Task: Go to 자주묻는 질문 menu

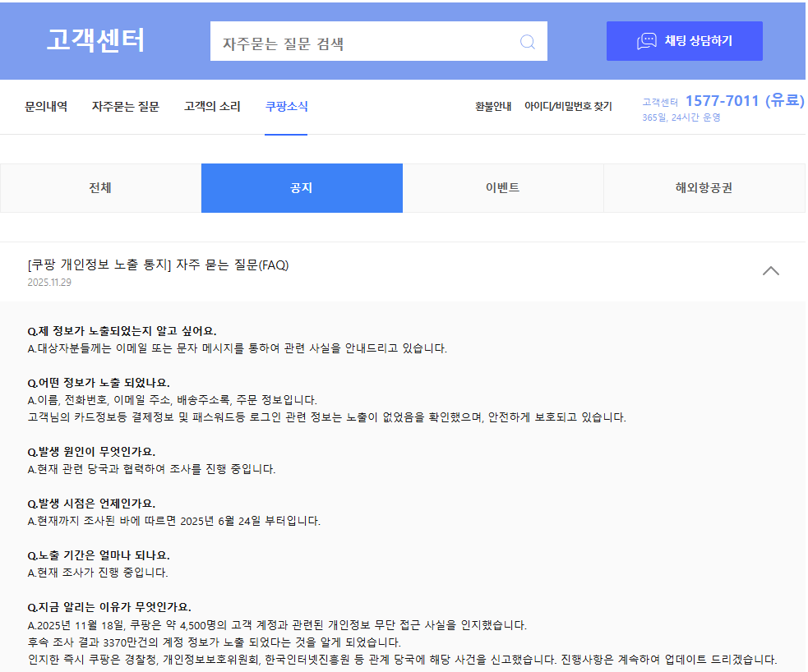Action: click(x=126, y=106)
